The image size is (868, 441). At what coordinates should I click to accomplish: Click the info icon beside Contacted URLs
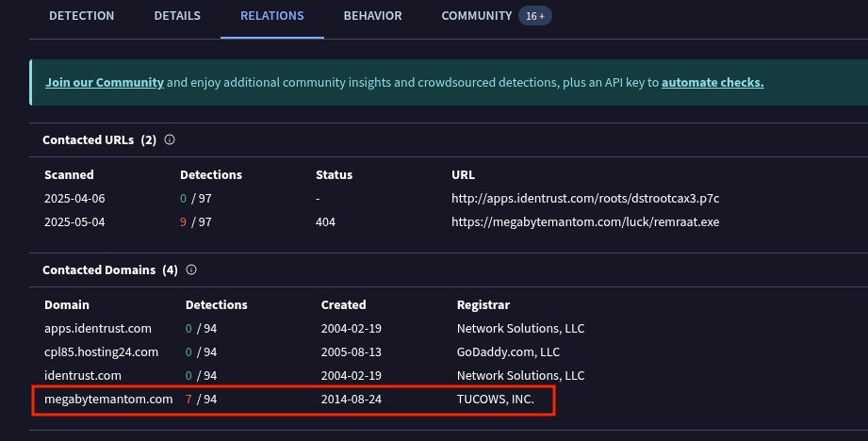pyautogui.click(x=170, y=140)
